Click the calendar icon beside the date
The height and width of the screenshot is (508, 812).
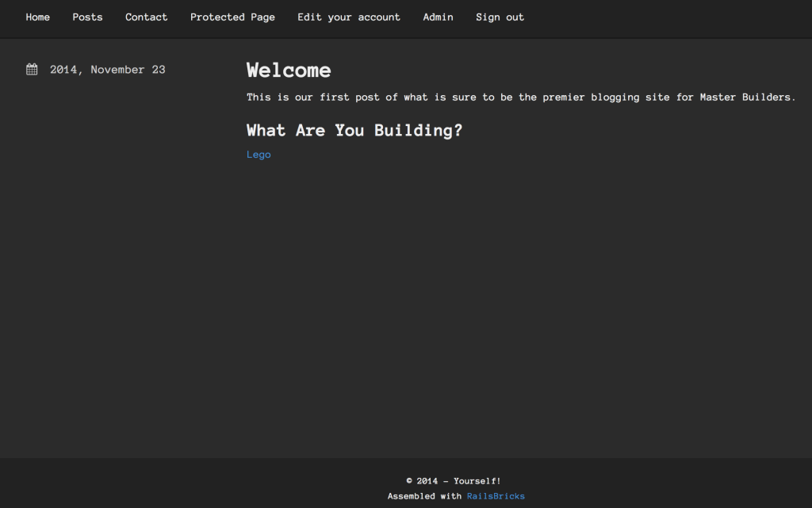31,69
